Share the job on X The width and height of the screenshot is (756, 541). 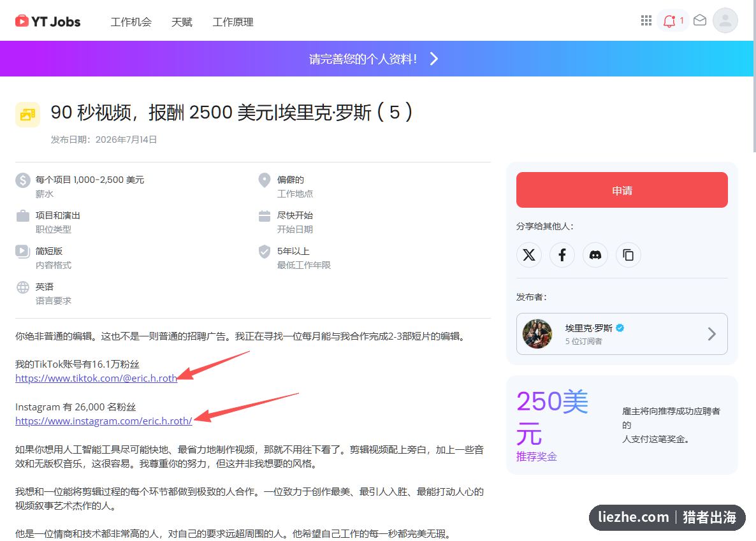tap(529, 255)
